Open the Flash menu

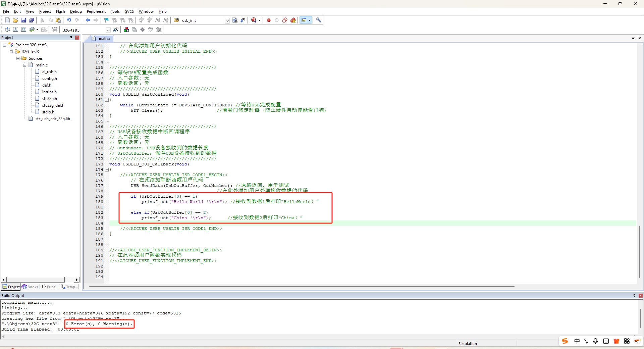pyautogui.click(x=60, y=11)
